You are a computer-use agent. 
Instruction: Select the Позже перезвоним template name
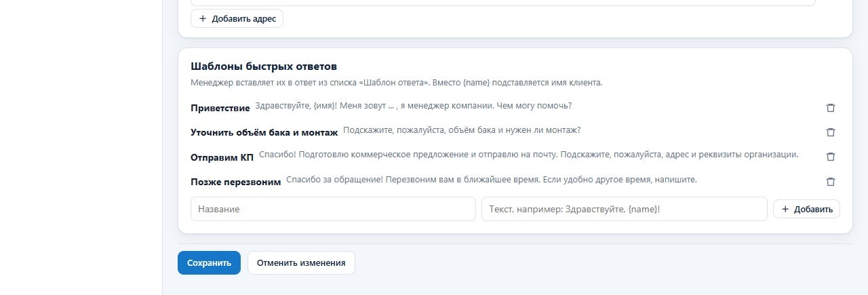coord(236,182)
